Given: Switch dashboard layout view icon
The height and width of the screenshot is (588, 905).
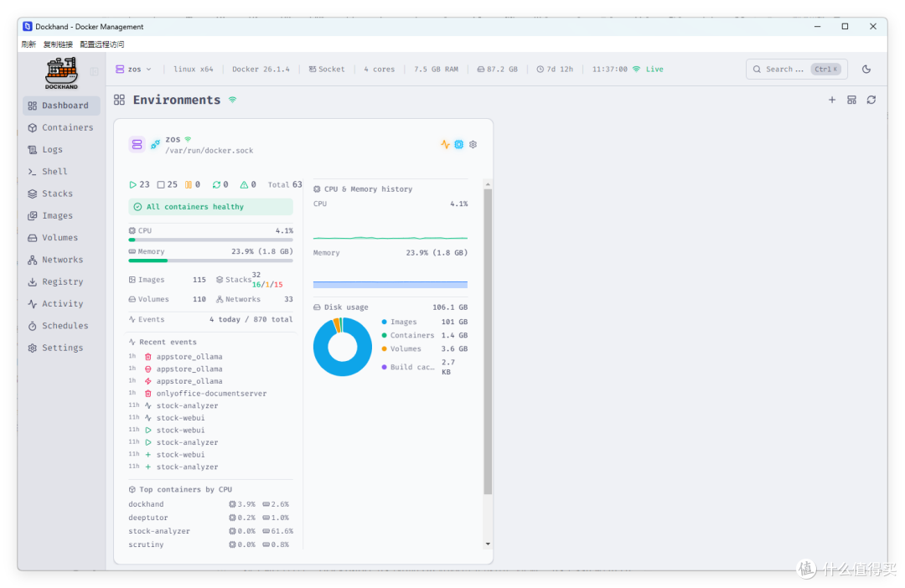Looking at the screenshot, I should [x=851, y=100].
